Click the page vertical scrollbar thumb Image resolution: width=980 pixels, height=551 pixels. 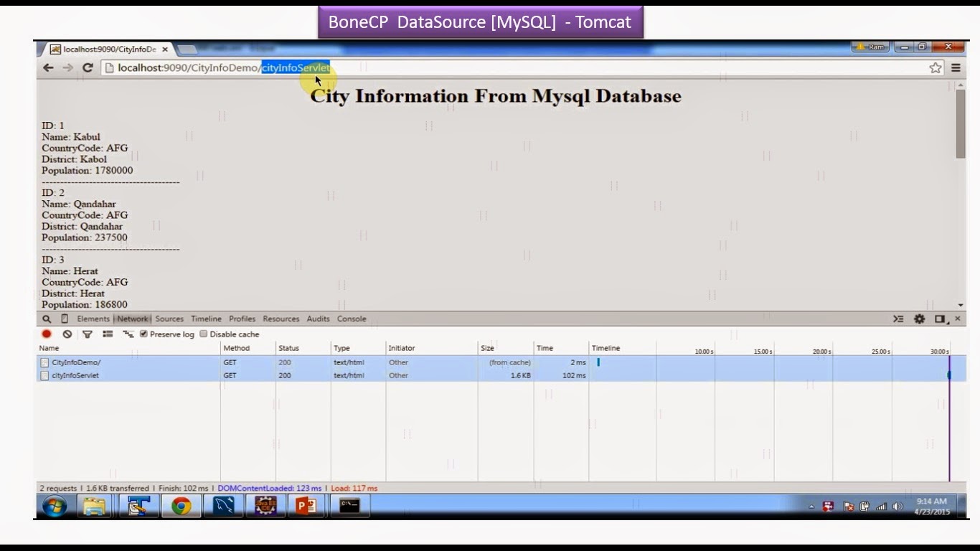pos(961,124)
